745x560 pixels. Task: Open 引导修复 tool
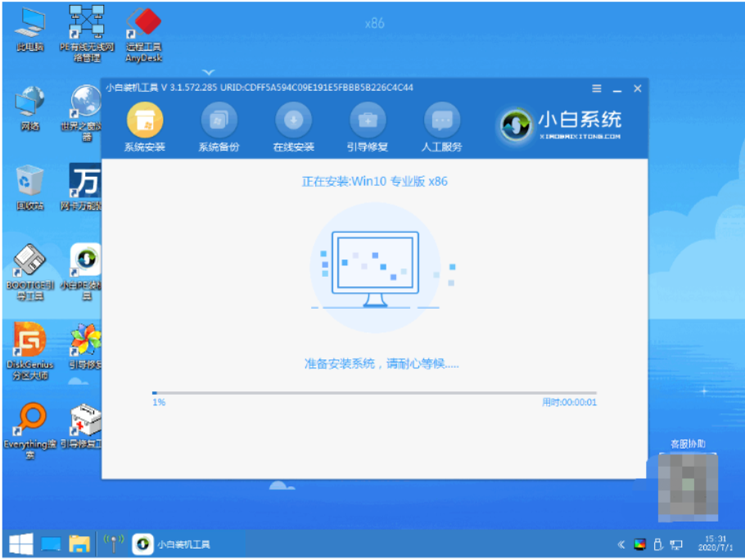point(368,127)
